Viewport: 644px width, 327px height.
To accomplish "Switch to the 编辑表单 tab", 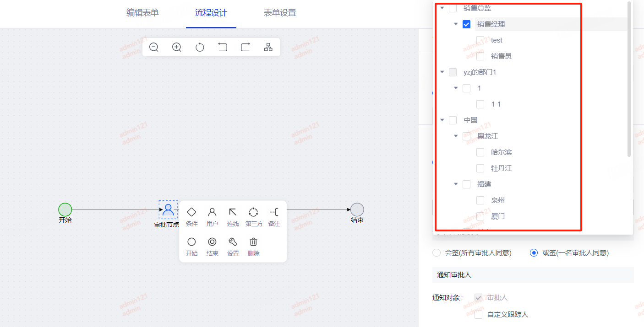I will [142, 13].
